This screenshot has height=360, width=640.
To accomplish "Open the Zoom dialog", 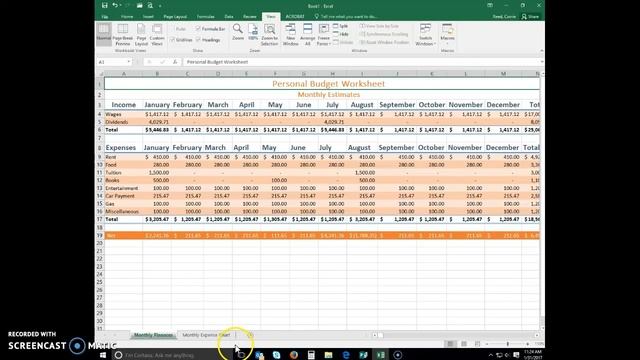I will (238, 32).
